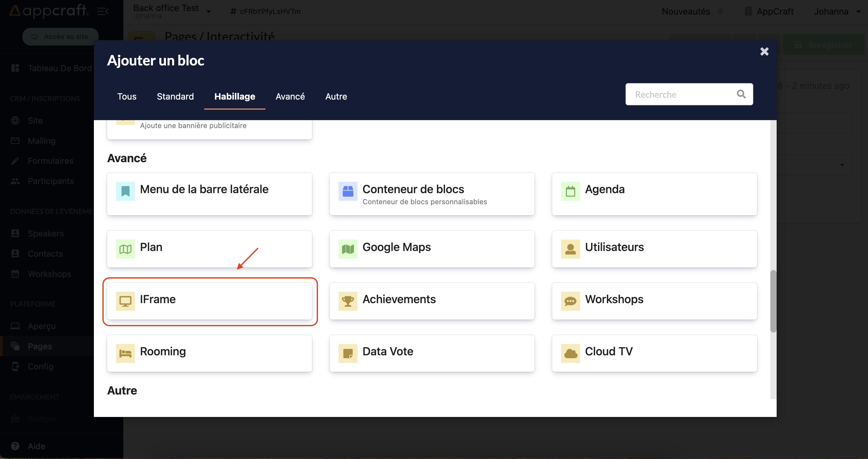
Task: Switch to the Standard tab
Action: tap(175, 96)
